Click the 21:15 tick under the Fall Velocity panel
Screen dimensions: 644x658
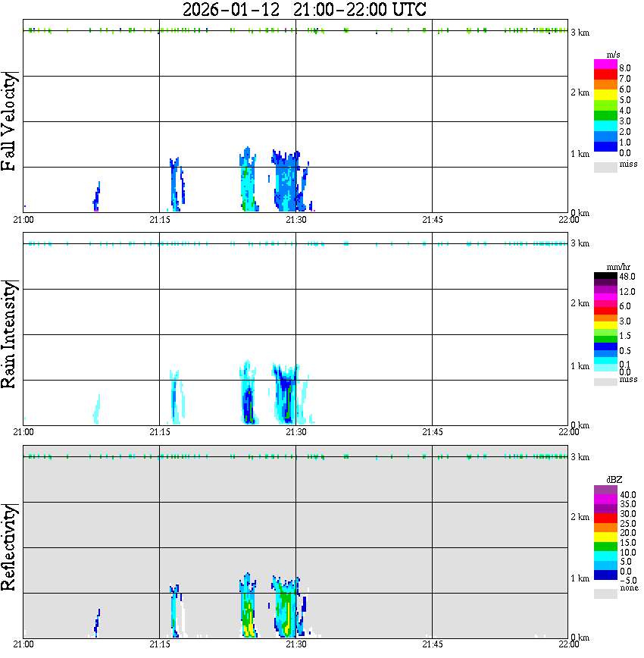point(159,220)
